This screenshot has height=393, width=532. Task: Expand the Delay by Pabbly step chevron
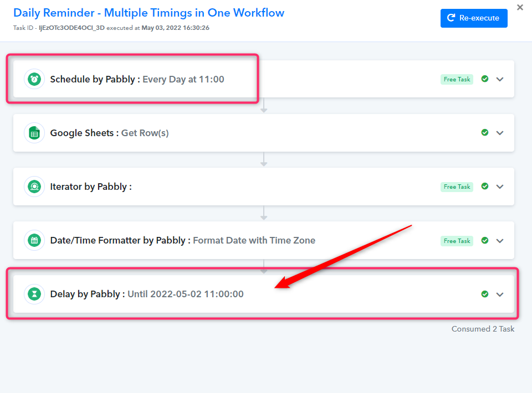click(500, 294)
